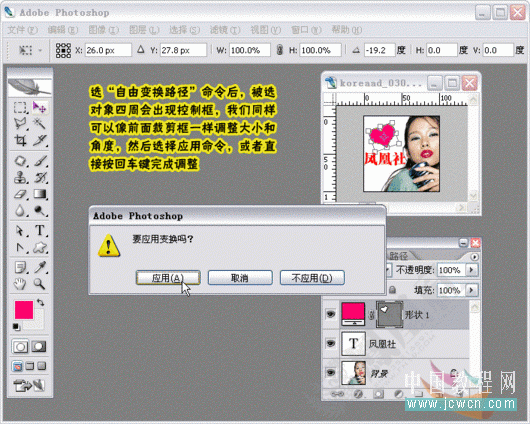Screen dimensions: 530x424
Task: Click 形状 1 vector mask thumbnail
Action: coord(389,314)
